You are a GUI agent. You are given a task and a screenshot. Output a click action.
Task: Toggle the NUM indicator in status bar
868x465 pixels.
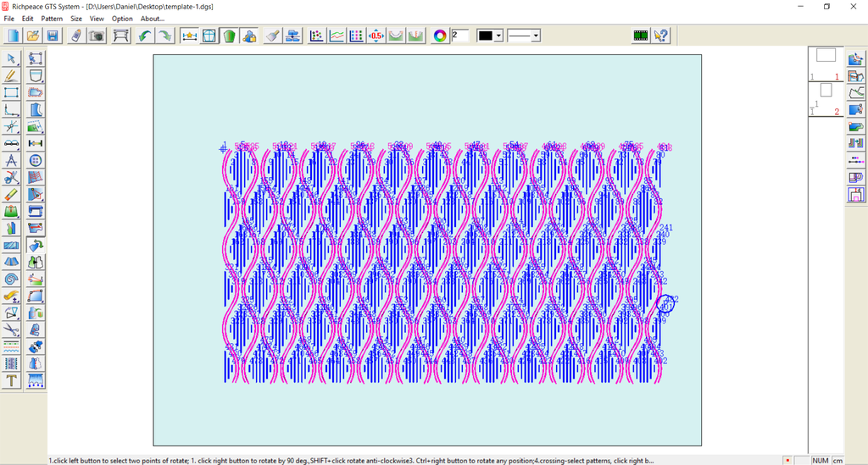[821, 460]
